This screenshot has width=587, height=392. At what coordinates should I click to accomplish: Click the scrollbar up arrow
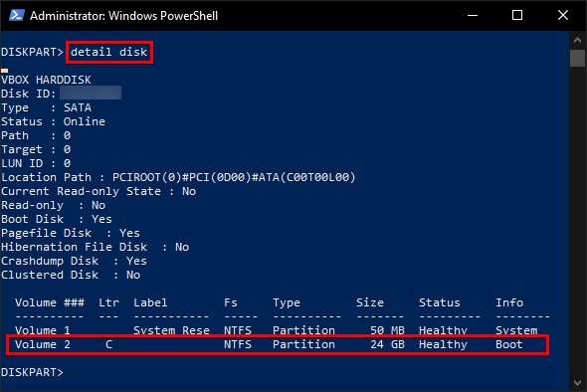click(577, 40)
